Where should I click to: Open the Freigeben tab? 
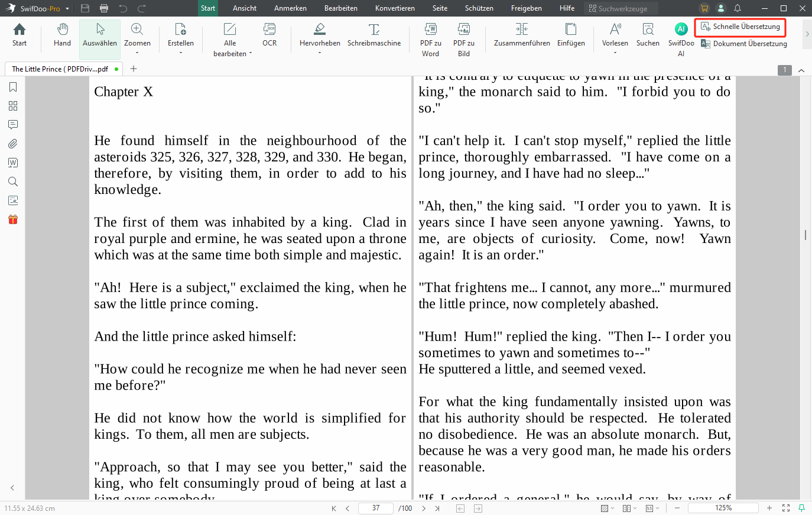(x=527, y=8)
